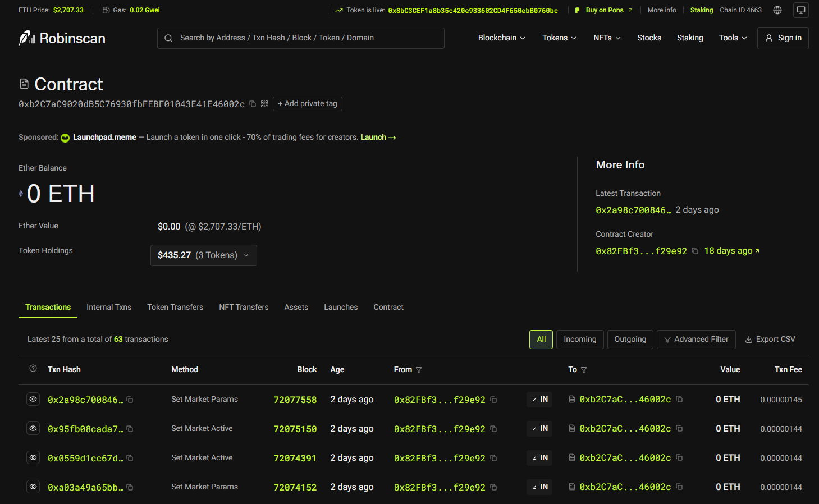Open the Token Holdings $435.27 dropdown
This screenshot has height=504, width=819.
pos(204,255)
